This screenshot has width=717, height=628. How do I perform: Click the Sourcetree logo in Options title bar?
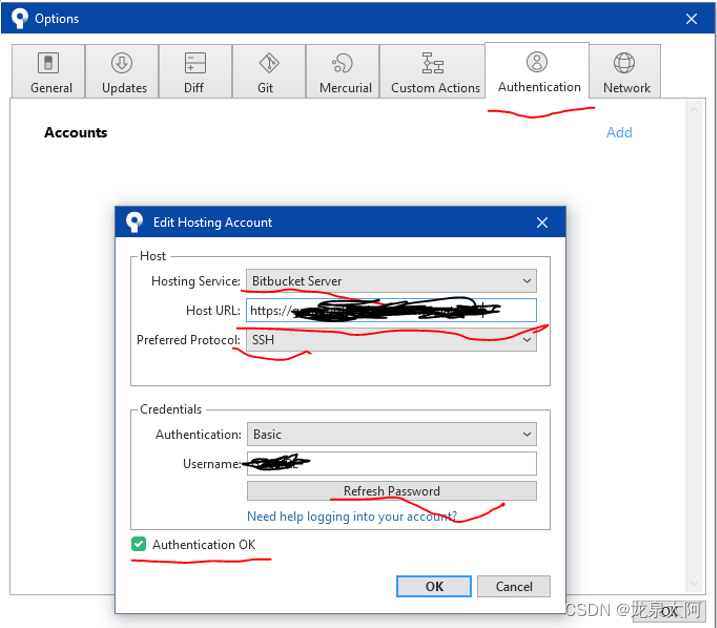20,19
